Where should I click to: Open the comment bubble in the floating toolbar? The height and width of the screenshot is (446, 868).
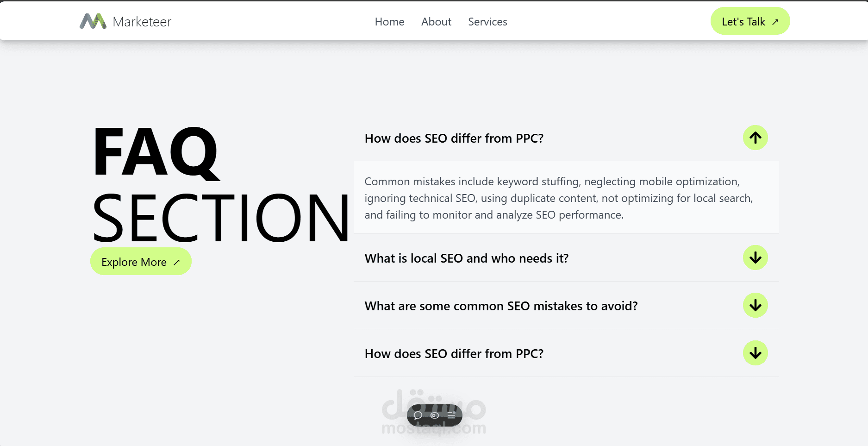pos(418,415)
